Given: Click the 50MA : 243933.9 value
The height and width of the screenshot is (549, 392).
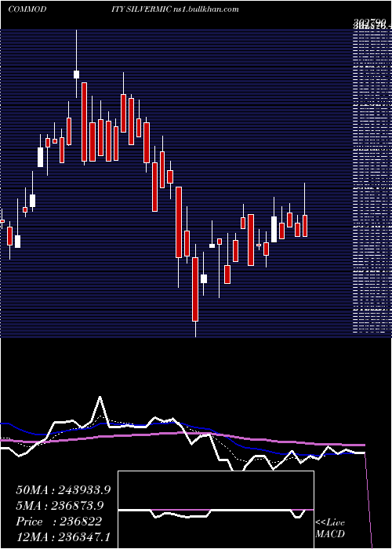Looking at the screenshot, I should pos(64,490).
